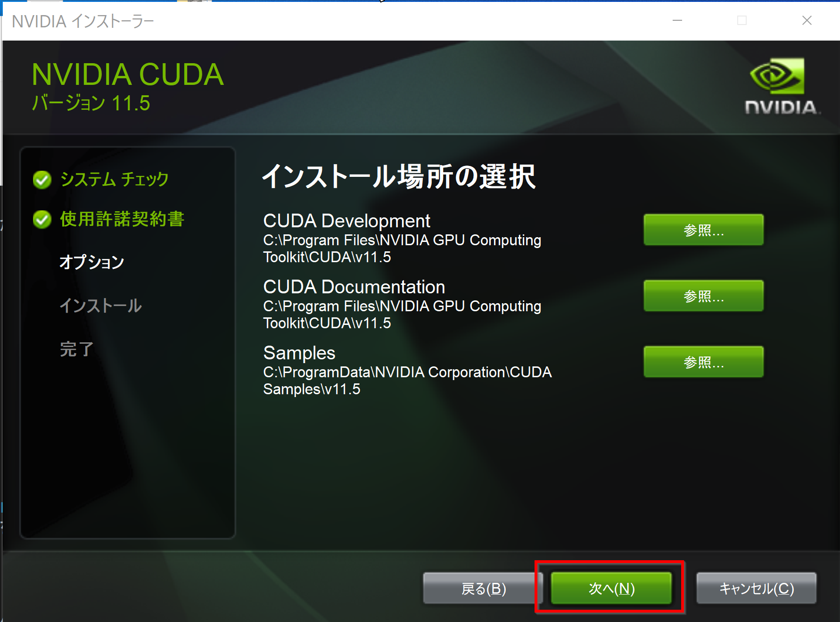
Task: Click the 次へ(N) next button
Action: pos(611,588)
